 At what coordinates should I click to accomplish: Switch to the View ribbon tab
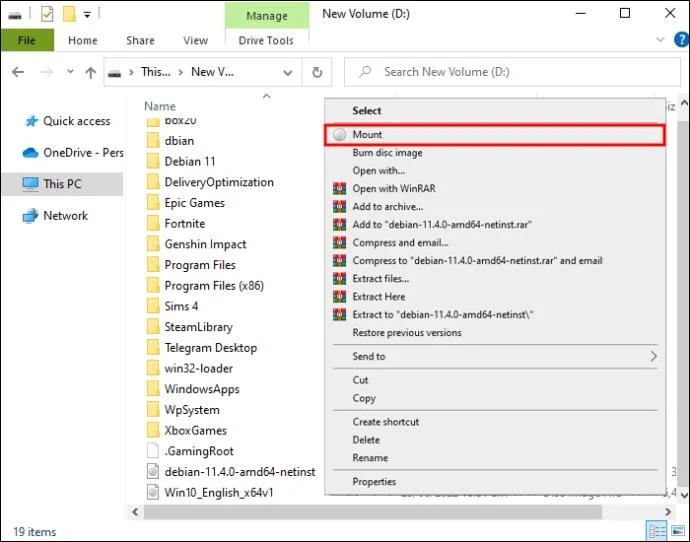tap(195, 40)
